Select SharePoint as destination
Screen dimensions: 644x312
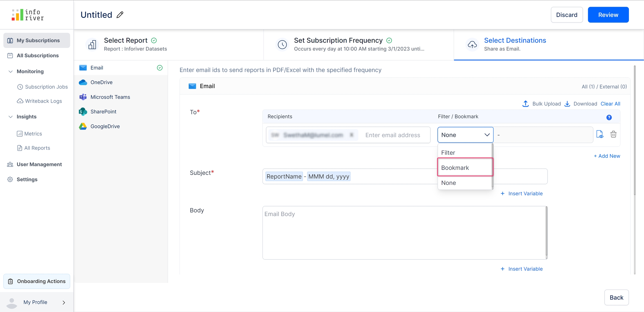pos(103,111)
